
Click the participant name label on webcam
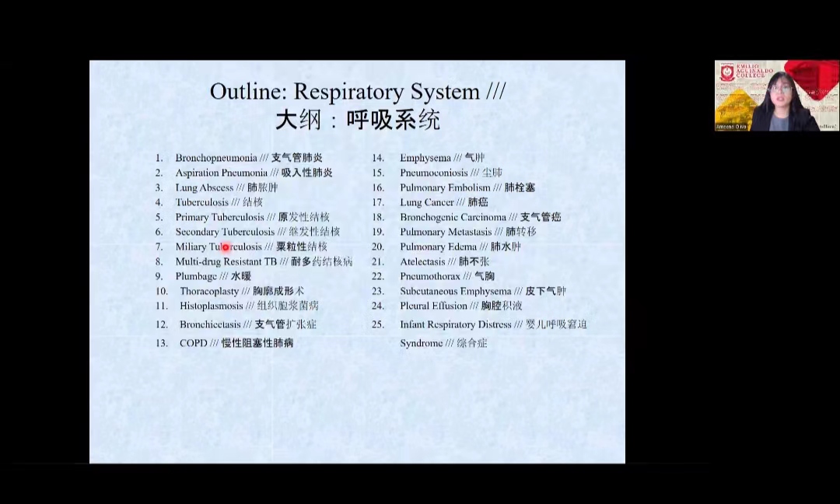click(730, 125)
